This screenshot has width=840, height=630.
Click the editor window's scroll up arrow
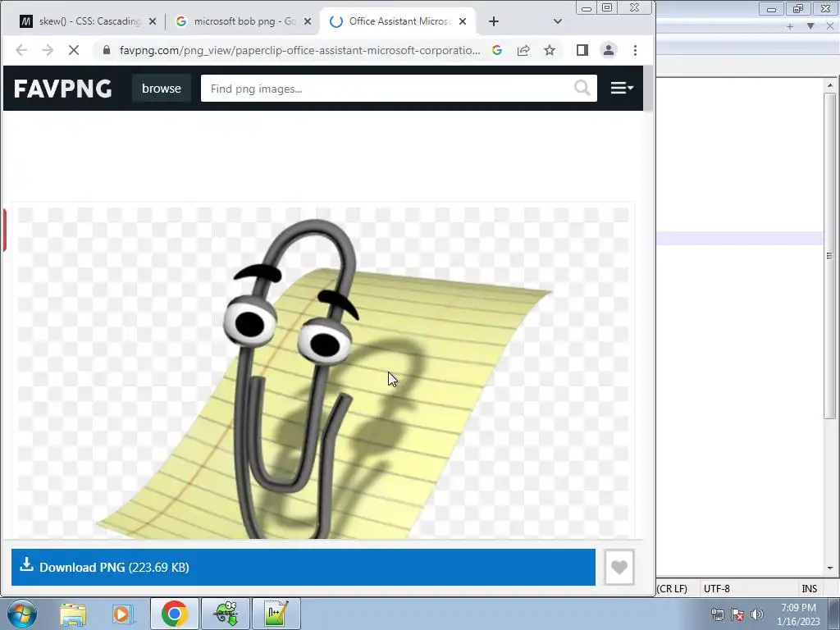click(830, 85)
